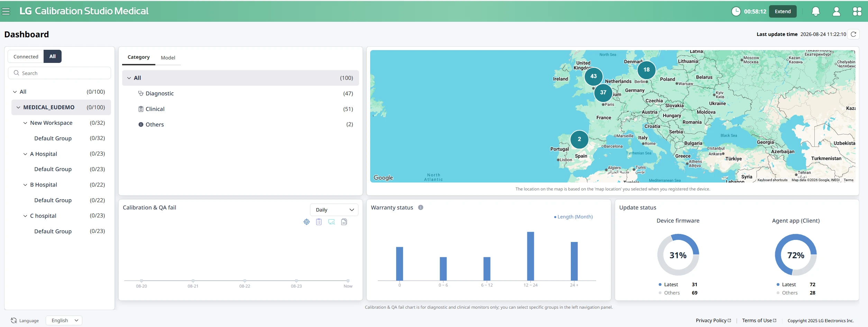Open the Daily period dropdown
Screen dimensions: 868x327
pyautogui.click(x=334, y=210)
